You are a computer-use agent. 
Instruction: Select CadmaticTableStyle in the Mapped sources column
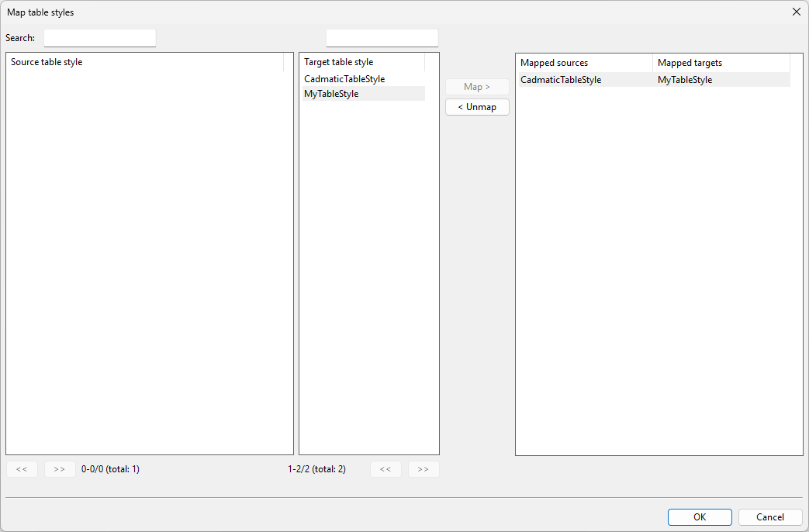click(561, 80)
